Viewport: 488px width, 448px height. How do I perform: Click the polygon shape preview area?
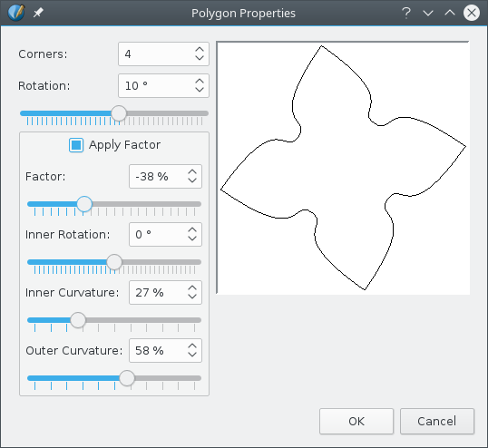pyautogui.click(x=343, y=168)
